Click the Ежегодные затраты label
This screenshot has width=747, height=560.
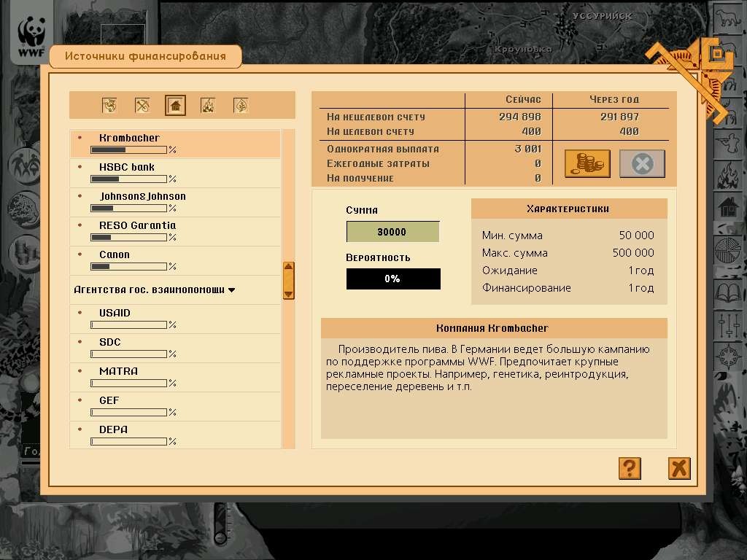pos(379,163)
